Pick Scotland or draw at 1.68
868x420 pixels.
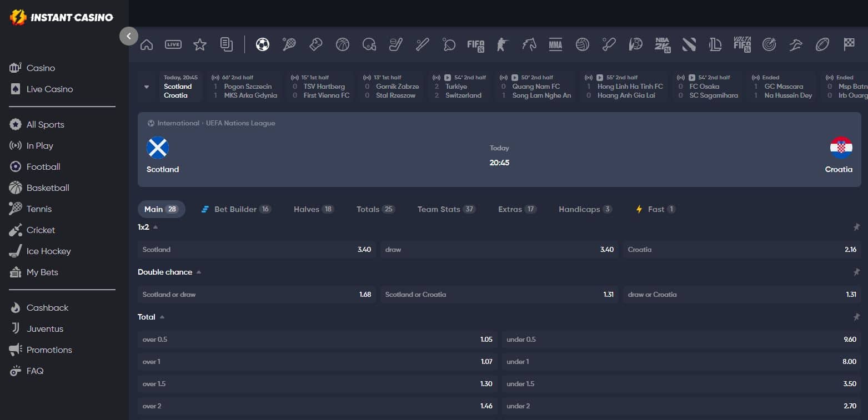257,295
